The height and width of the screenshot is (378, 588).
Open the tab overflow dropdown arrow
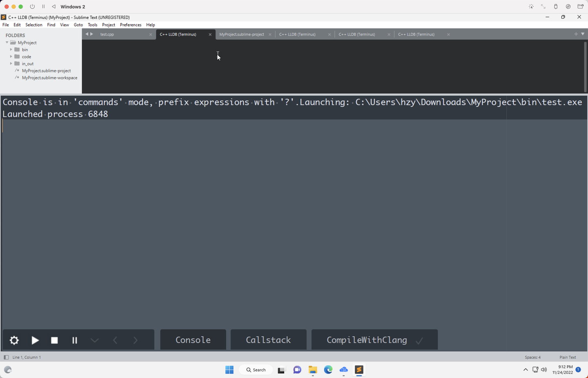point(582,34)
